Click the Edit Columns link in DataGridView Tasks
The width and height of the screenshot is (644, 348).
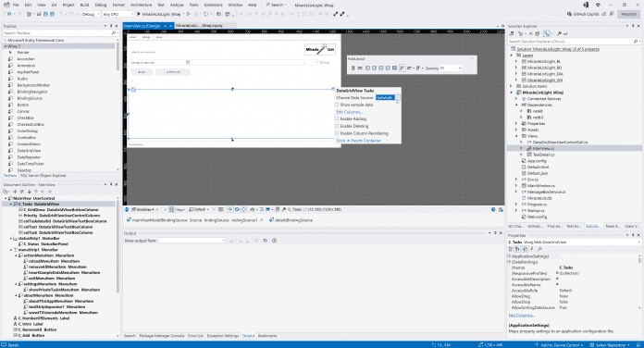pyautogui.click(x=349, y=112)
